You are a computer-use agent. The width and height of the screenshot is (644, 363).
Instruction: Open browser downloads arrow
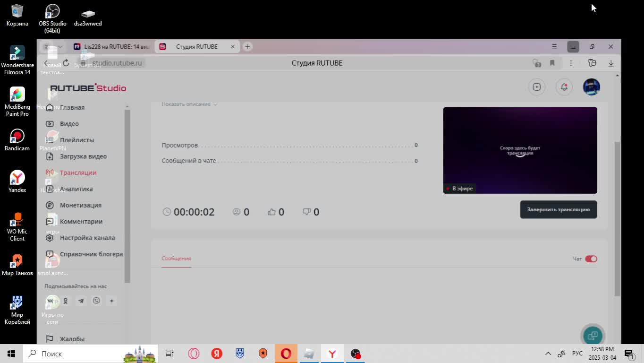pos(610,63)
